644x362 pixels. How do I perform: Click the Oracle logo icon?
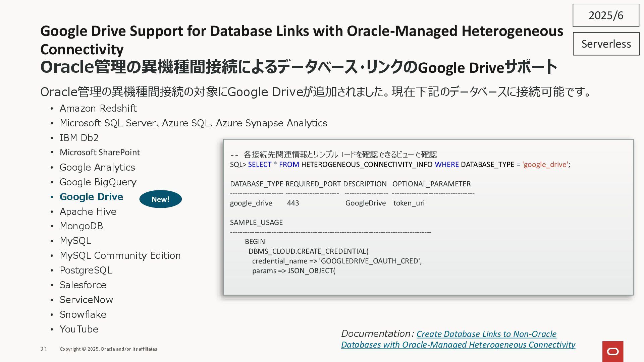pyautogui.click(x=613, y=351)
